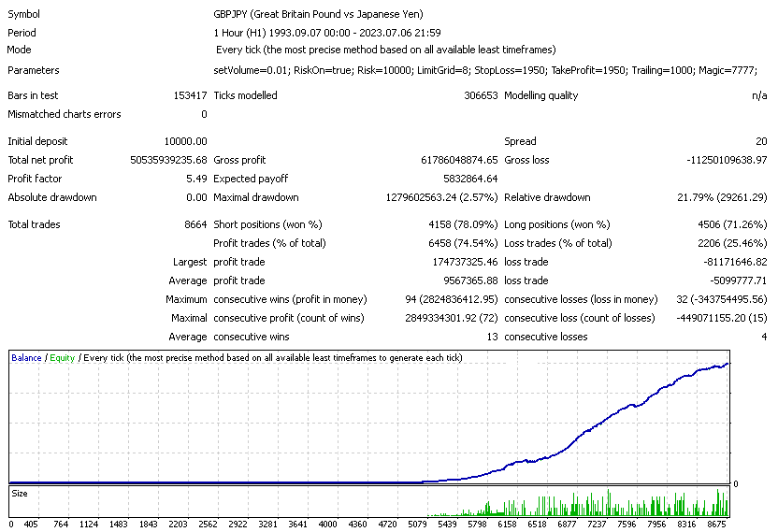Select Average consecutive wins value 13
Screen dimensions: 778x532
tap(492, 337)
